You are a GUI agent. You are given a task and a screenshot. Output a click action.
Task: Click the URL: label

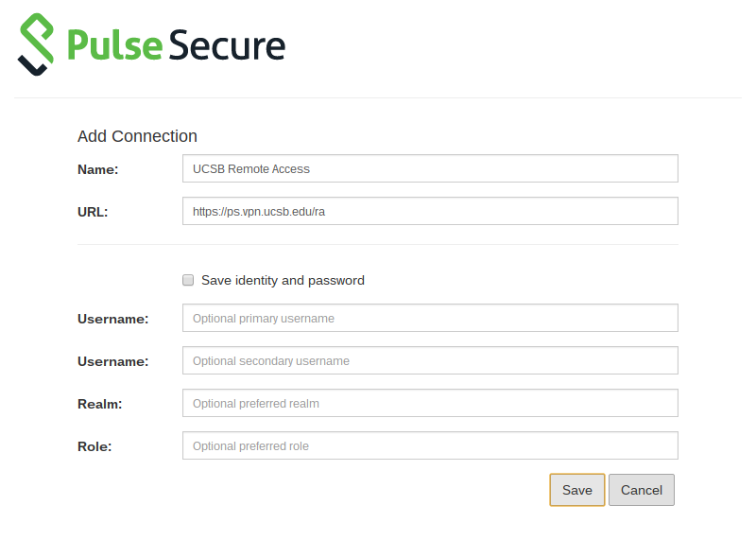coord(93,212)
